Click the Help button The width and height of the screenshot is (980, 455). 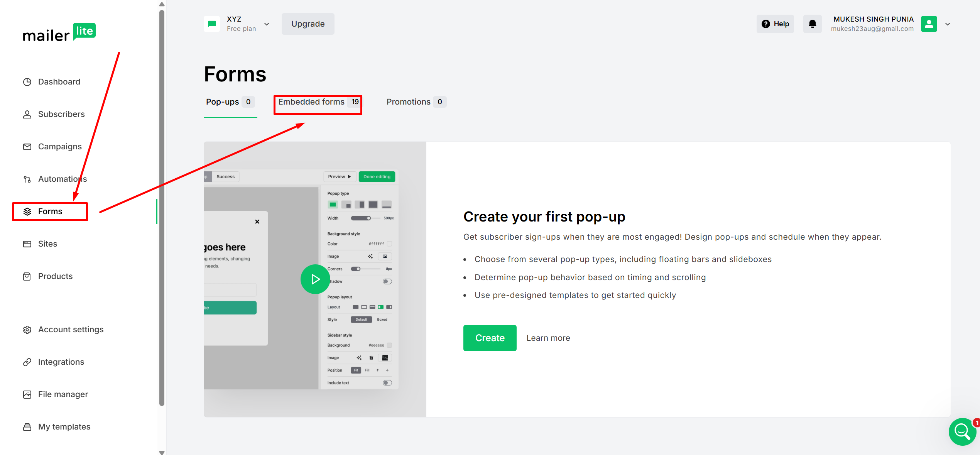click(x=775, y=24)
